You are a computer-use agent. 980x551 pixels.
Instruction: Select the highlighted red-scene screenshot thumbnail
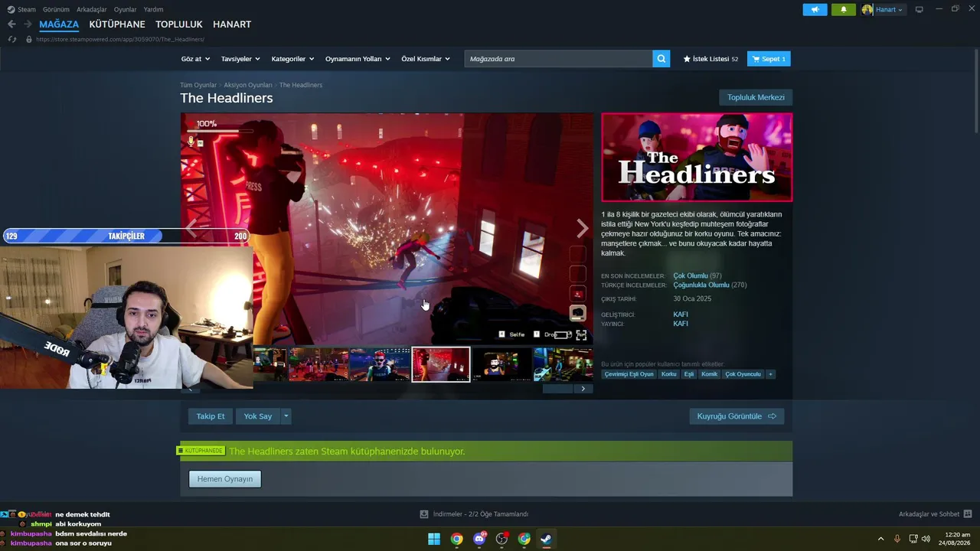coord(441,364)
